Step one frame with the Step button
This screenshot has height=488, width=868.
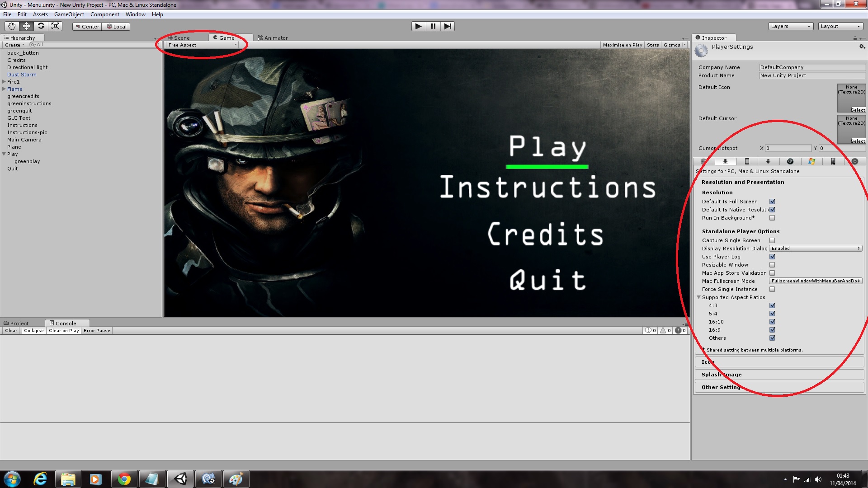click(448, 26)
